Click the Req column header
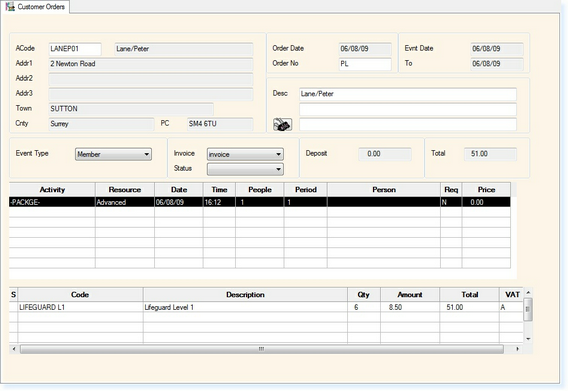 pos(451,190)
